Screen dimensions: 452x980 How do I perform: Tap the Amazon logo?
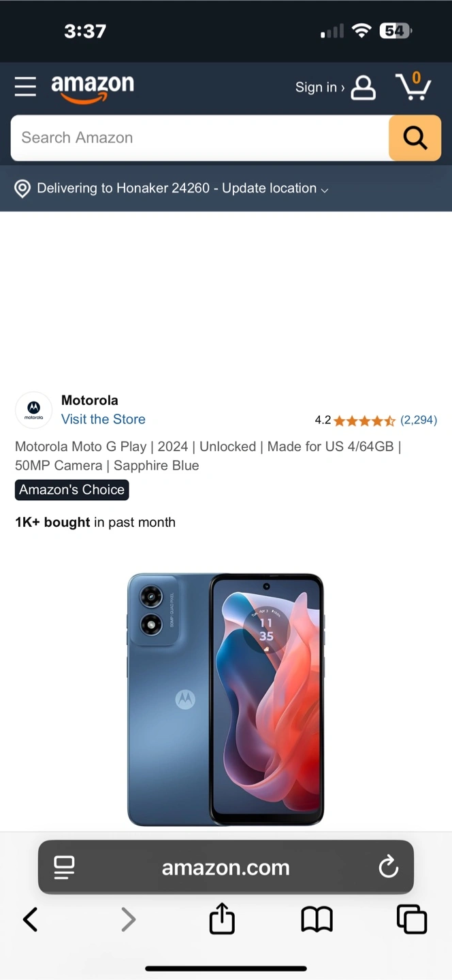(x=93, y=88)
